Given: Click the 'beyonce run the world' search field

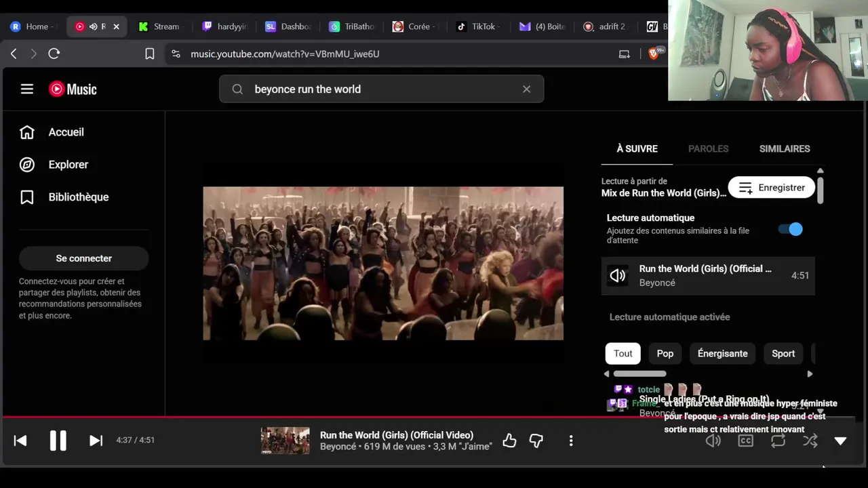Looking at the screenshot, I should pyautogui.click(x=381, y=89).
